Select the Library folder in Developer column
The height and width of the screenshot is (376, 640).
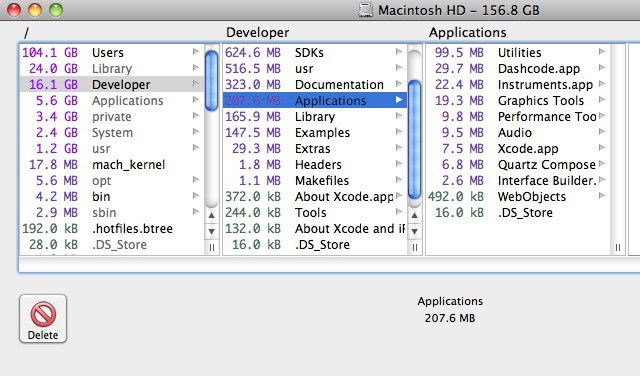[315, 116]
